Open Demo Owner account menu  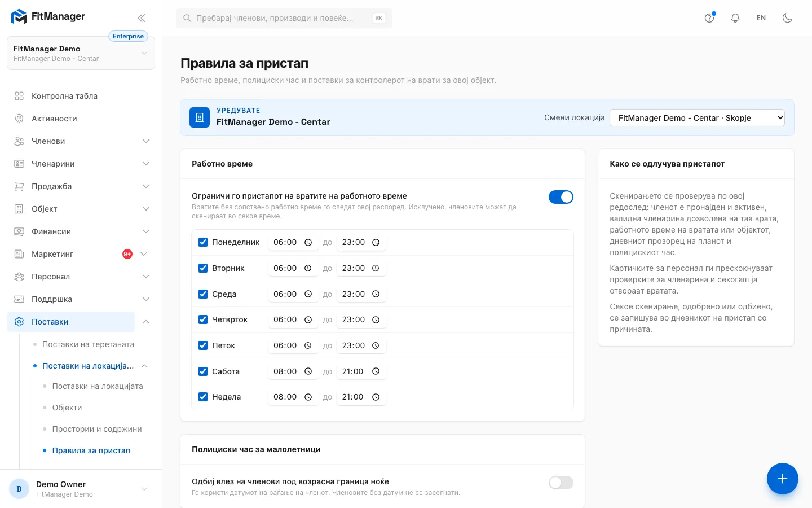(81, 489)
